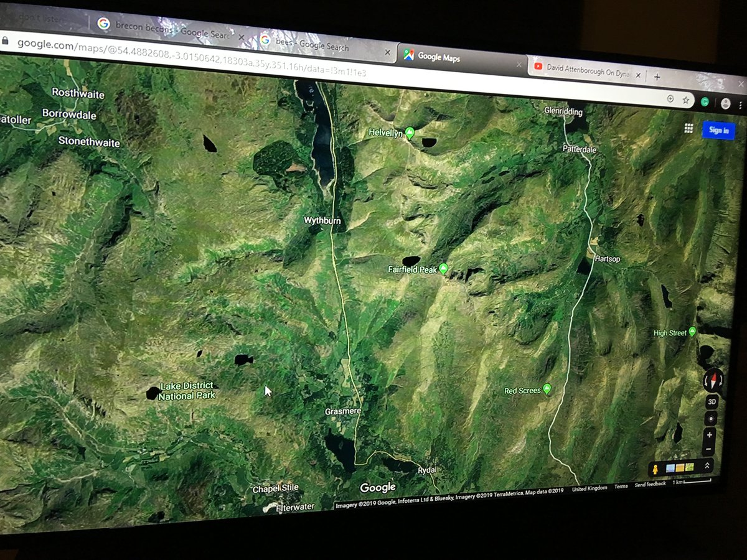Pick up the Street View pegman
The height and width of the screenshot is (560, 747).
(655, 469)
